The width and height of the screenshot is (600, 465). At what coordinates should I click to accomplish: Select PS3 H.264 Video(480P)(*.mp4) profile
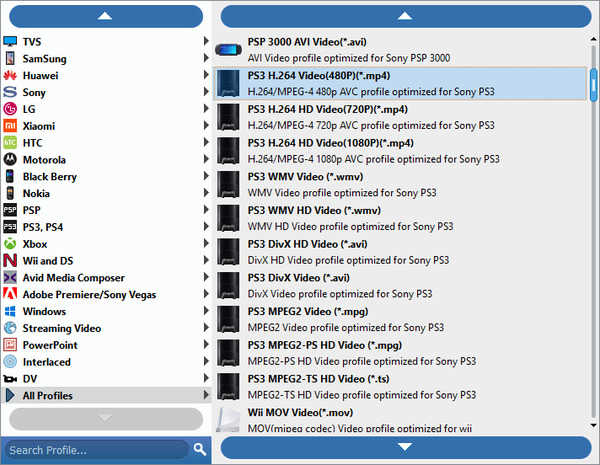400,83
